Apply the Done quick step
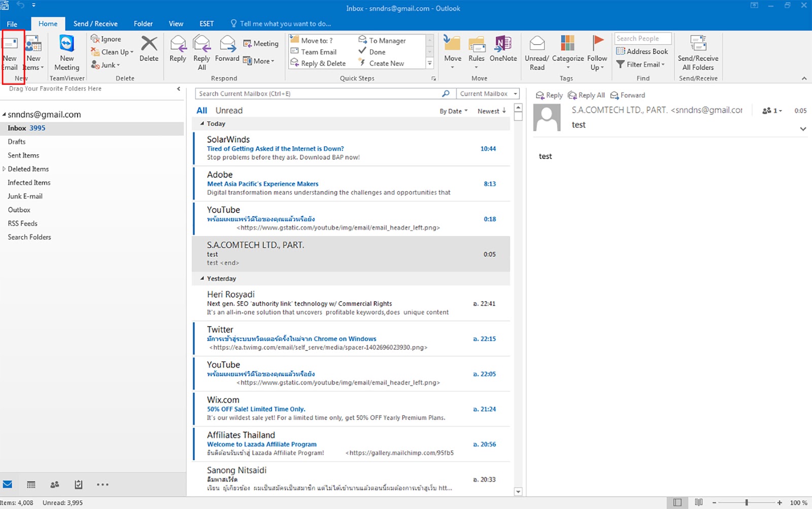 372,52
